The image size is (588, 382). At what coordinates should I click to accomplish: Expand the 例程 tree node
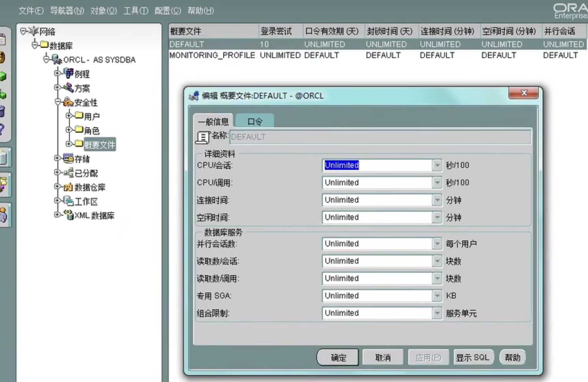point(57,73)
